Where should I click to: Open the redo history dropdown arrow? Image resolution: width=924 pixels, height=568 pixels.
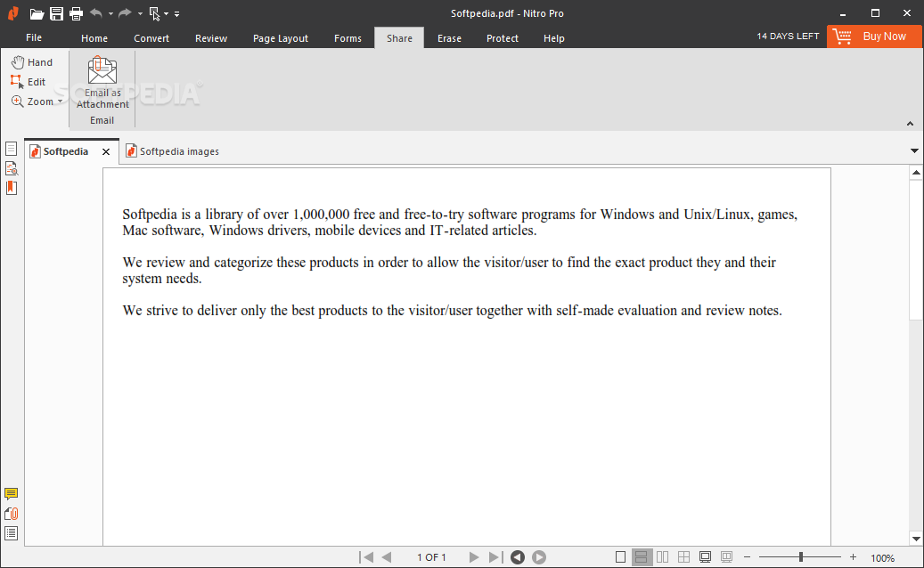pos(140,13)
